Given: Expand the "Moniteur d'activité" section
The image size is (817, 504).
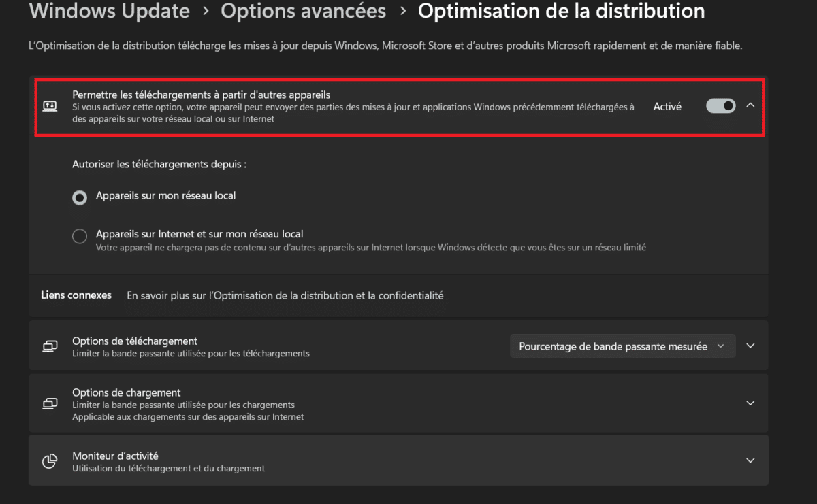Looking at the screenshot, I should tap(750, 460).
